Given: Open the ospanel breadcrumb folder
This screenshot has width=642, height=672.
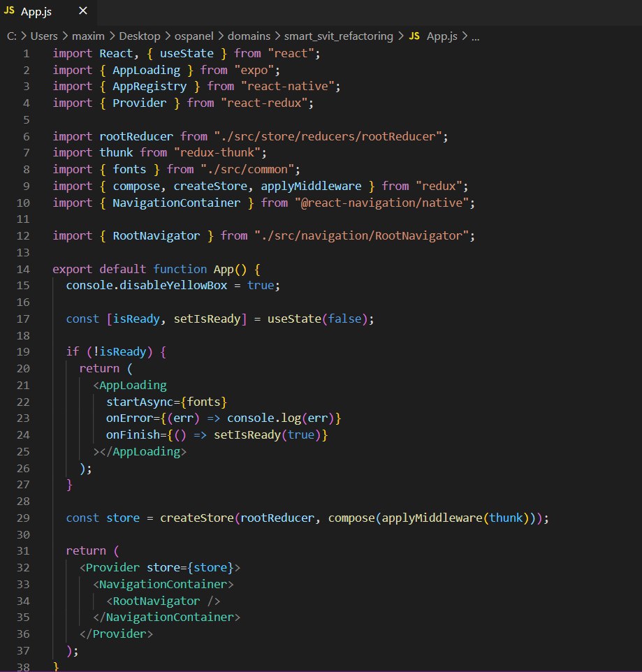Looking at the screenshot, I should click(x=194, y=36).
